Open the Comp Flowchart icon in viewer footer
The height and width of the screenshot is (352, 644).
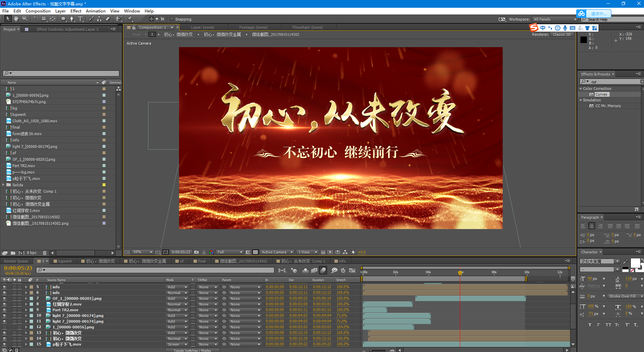pyautogui.click(x=345, y=252)
